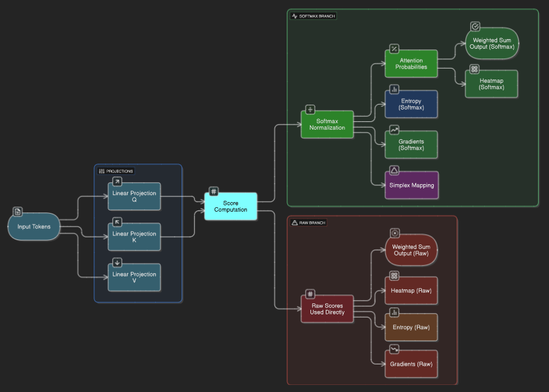Click the triangle icon on Simplex Mapping
This screenshot has width=549, height=392.
(394, 170)
